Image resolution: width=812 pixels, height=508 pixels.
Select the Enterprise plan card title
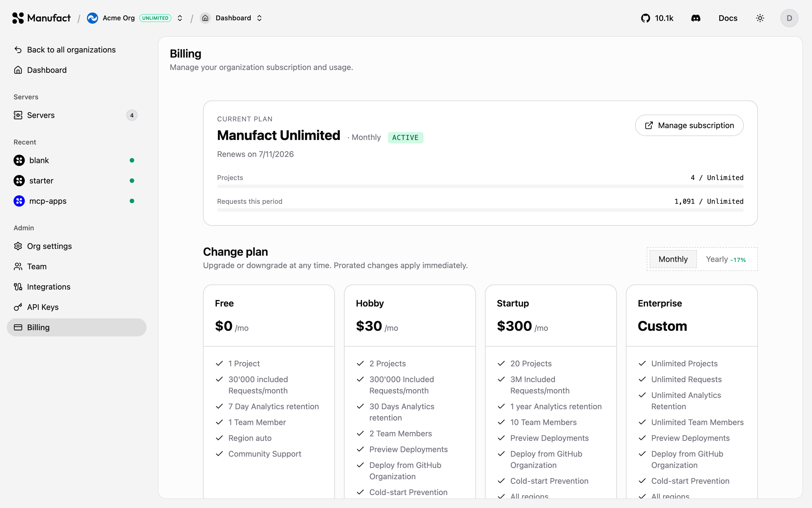[x=660, y=303]
